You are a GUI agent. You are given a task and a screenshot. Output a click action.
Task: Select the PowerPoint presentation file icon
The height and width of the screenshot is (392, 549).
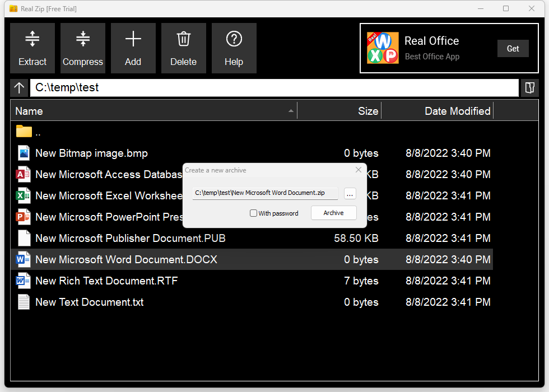(23, 217)
